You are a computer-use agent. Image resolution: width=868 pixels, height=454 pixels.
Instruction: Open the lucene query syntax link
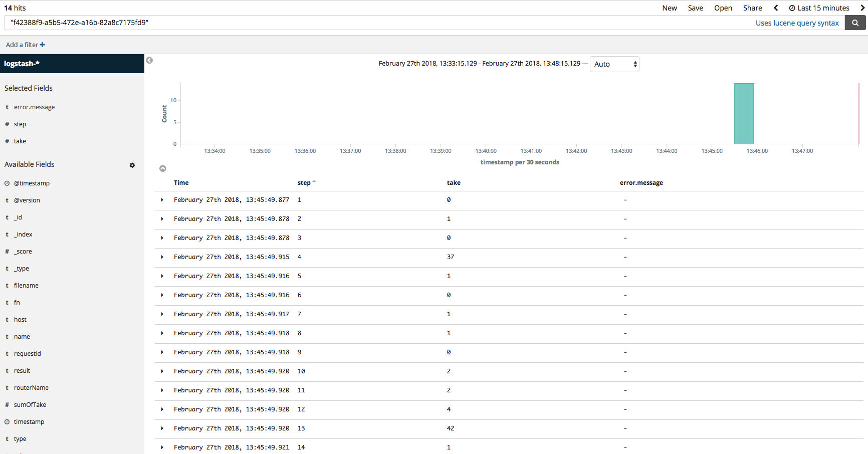797,23
